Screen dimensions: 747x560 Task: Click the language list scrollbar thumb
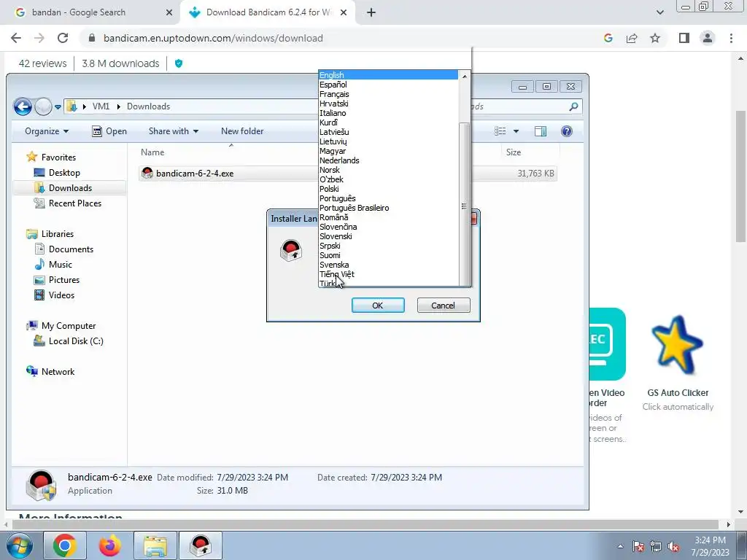(465, 204)
